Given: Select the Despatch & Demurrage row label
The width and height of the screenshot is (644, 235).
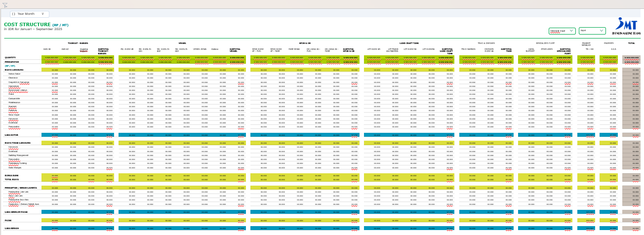Looking at the screenshot, I should [x=19, y=82].
